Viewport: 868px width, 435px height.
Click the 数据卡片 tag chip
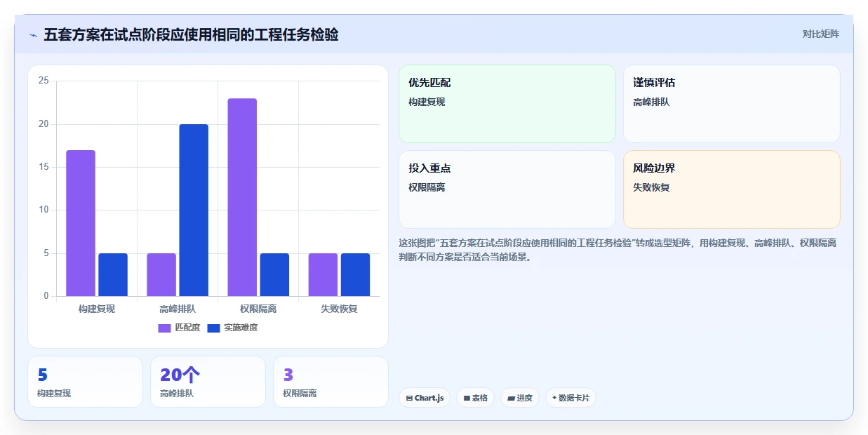point(570,398)
